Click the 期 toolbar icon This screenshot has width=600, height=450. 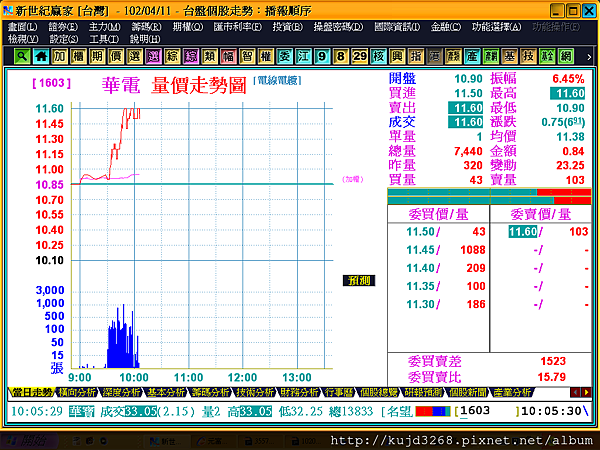pos(97,57)
